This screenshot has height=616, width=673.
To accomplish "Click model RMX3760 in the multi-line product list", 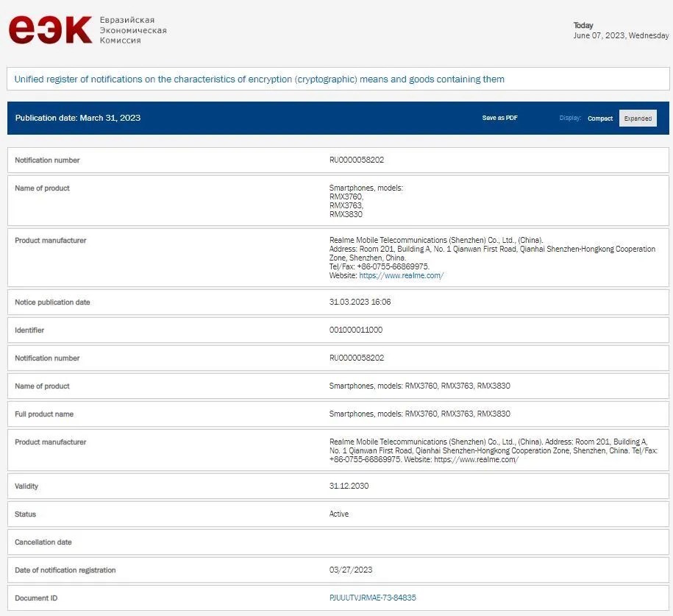I will click(x=346, y=197).
